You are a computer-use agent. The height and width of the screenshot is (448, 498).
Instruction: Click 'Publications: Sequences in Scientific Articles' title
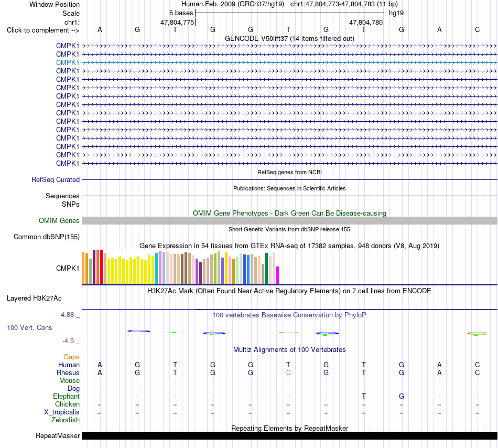point(289,188)
